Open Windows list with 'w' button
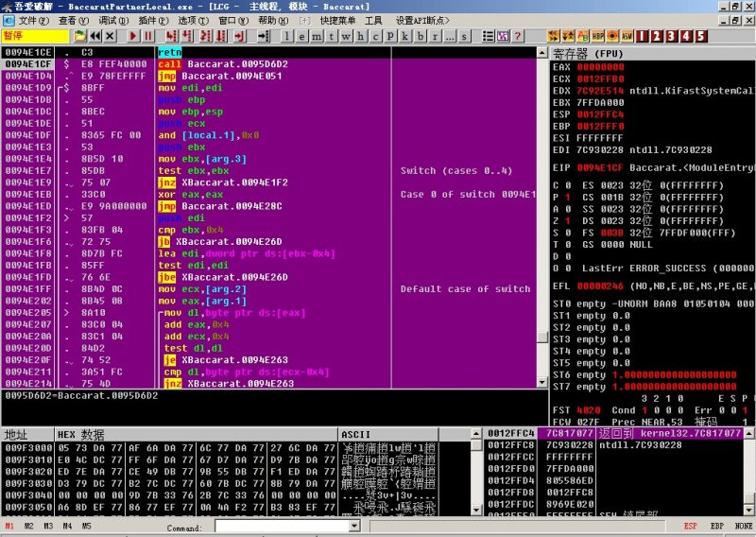Image resolution: width=756 pixels, height=537 pixels. tap(346, 36)
